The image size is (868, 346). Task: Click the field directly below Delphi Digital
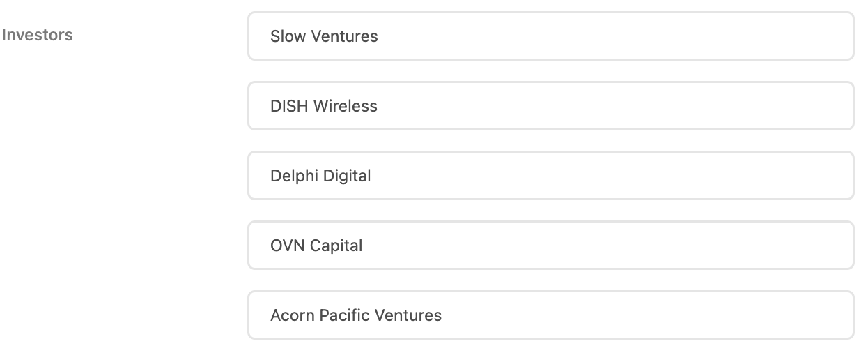click(x=550, y=246)
